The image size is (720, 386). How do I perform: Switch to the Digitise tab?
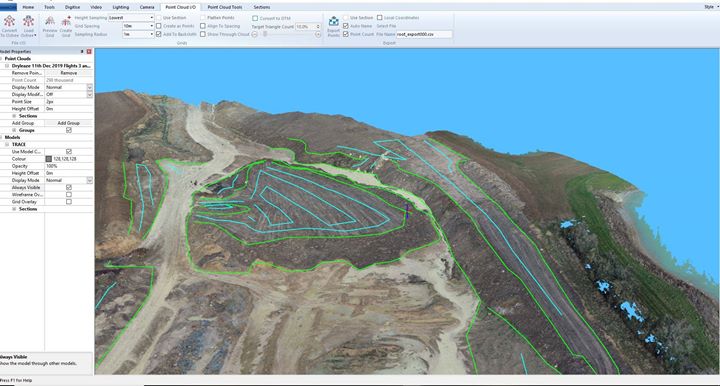click(72, 7)
